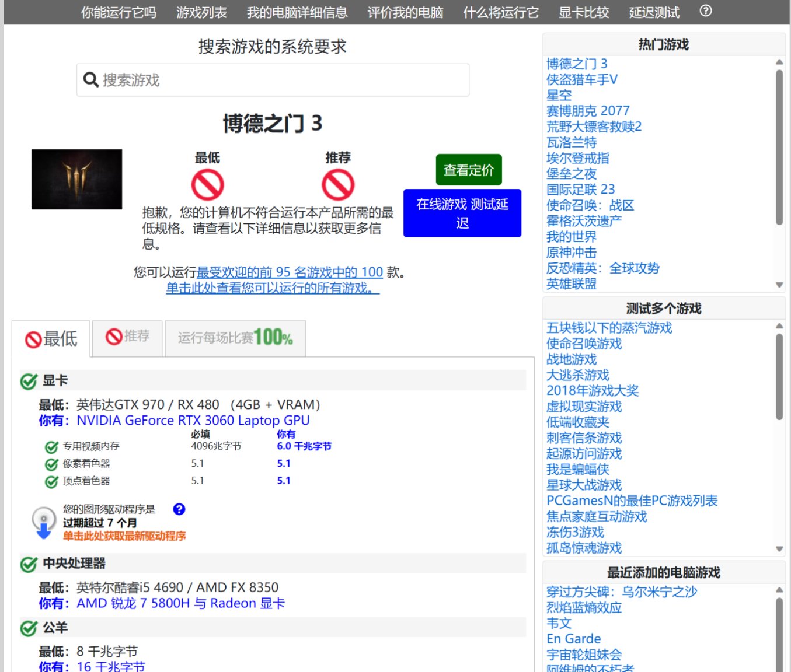This screenshot has height=672, width=791.
Task: Switch to the 最低 requirements tab
Action: click(51, 338)
